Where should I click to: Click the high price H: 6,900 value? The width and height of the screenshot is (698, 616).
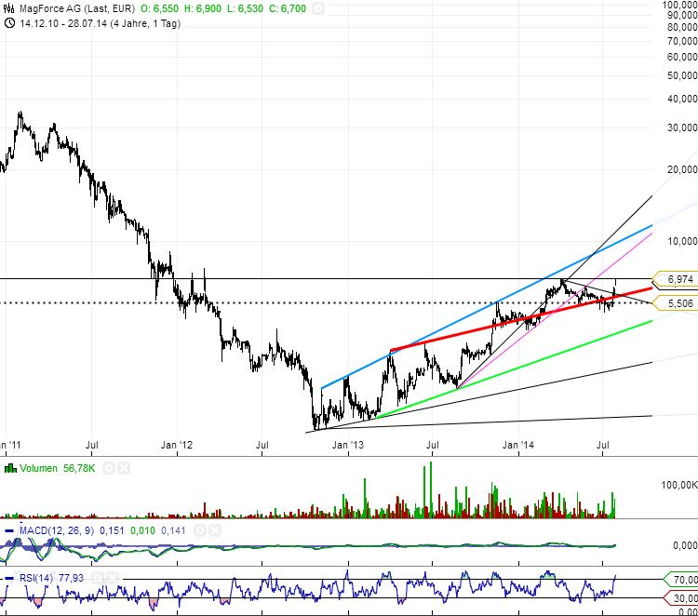pos(203,8)
